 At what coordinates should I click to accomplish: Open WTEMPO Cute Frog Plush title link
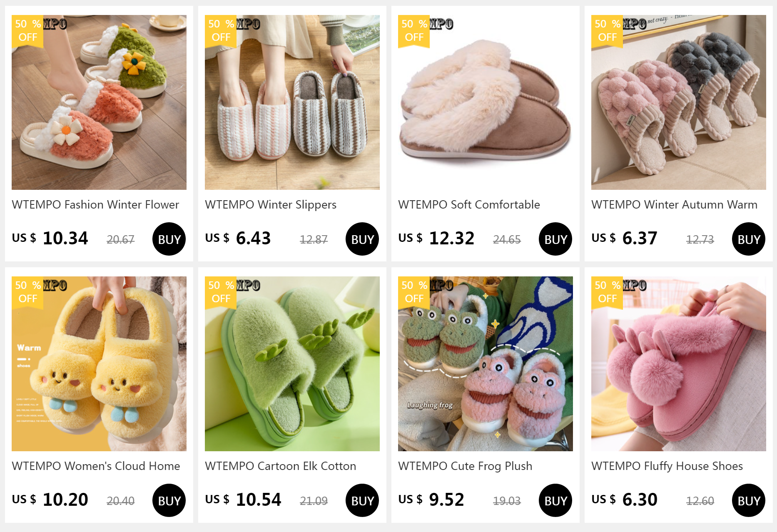465,466
